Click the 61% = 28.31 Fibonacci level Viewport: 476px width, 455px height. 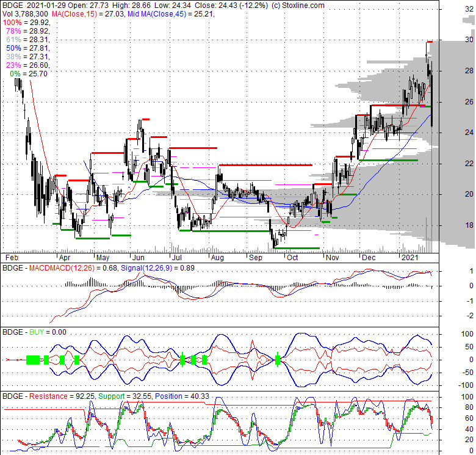27,40
